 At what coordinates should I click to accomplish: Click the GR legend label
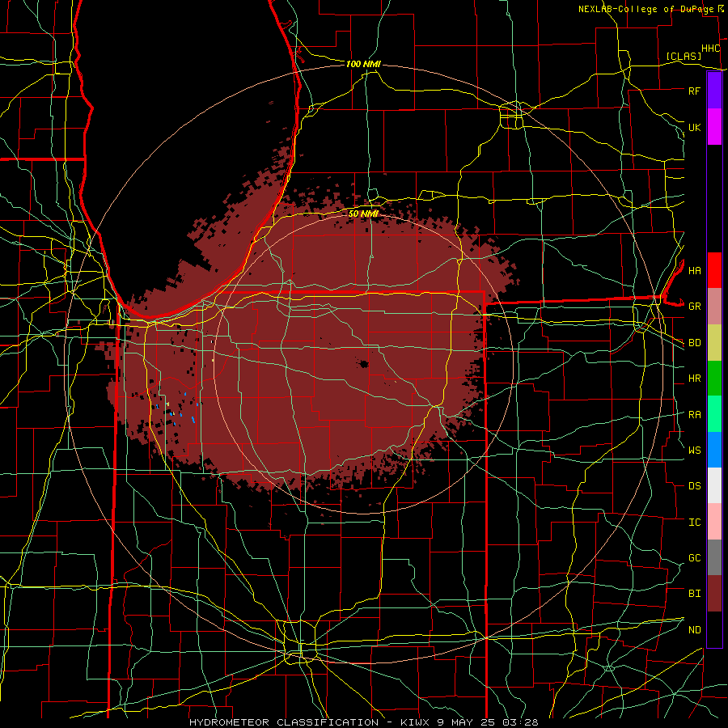694,307
